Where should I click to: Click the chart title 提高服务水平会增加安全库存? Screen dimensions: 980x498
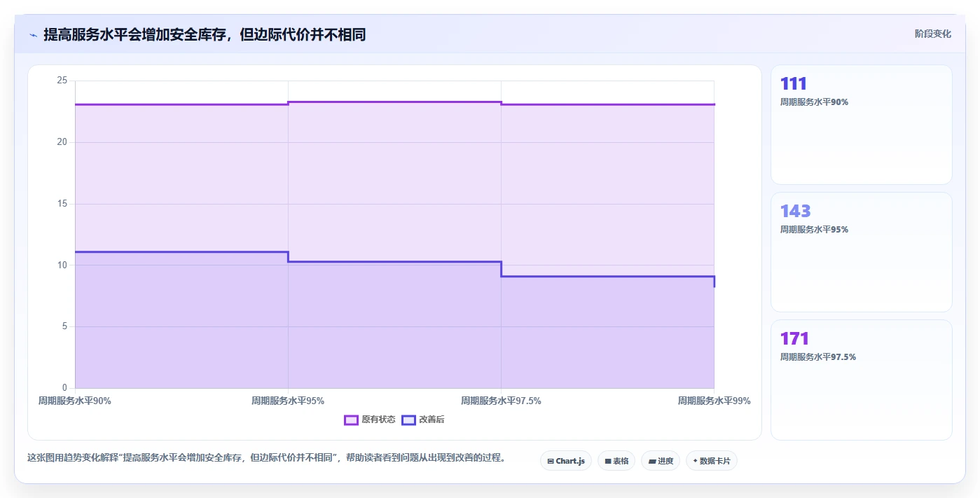pos(205,34)
